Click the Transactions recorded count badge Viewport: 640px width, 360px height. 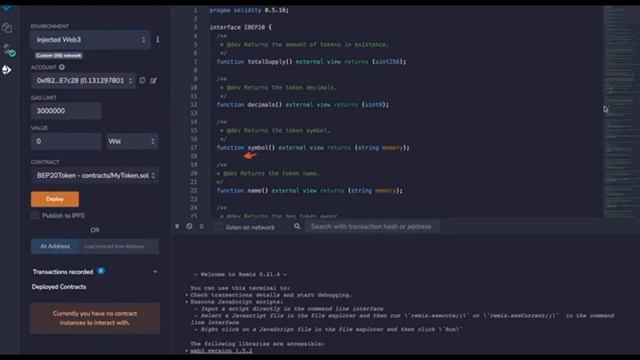point(101,271)
